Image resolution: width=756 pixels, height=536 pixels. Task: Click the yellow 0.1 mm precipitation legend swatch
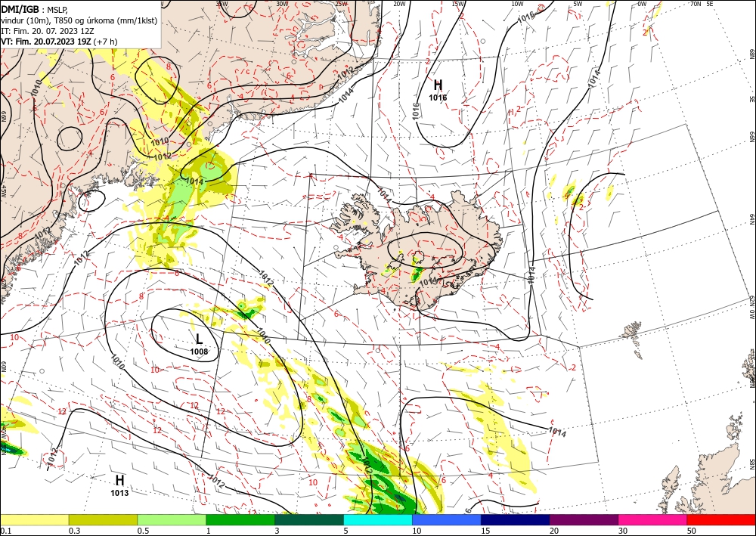click(x=35, y=519)
